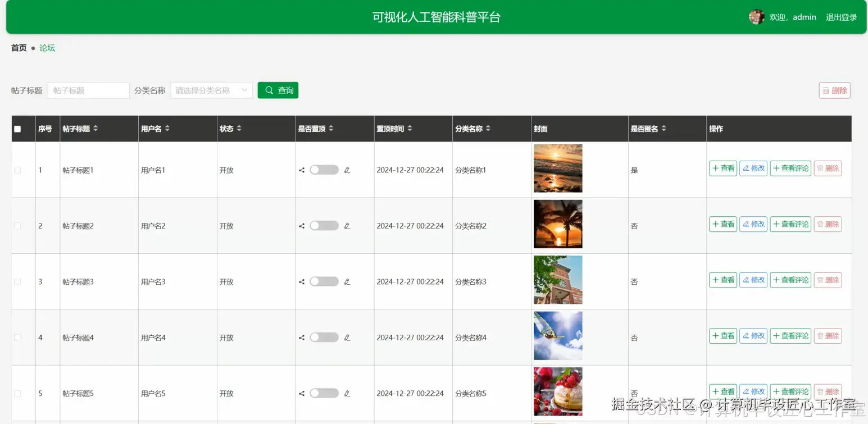Image resolution: width=868 pixels, height=424 pixels.
Task: Check the select-all checkbox in the table header
Action: (x=17, y=128)
